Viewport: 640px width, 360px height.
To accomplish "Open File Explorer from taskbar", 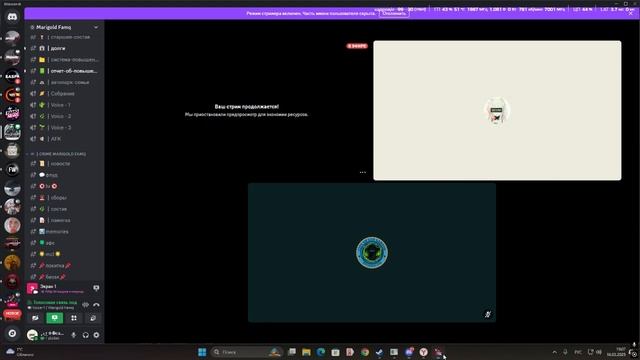I will coord(306,352).
